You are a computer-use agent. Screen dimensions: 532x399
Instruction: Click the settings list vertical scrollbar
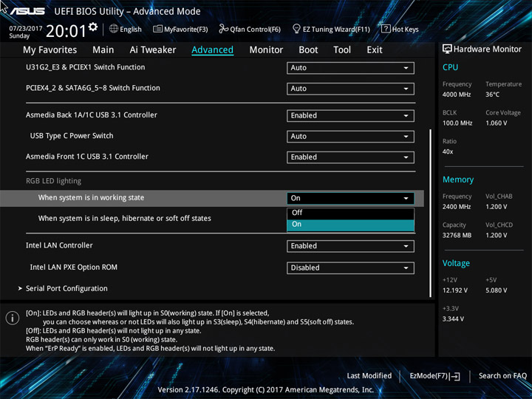[431, 213]
